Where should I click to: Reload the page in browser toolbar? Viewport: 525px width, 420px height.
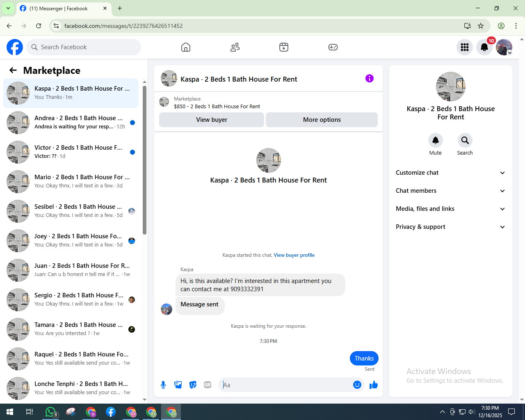(39, 26)
